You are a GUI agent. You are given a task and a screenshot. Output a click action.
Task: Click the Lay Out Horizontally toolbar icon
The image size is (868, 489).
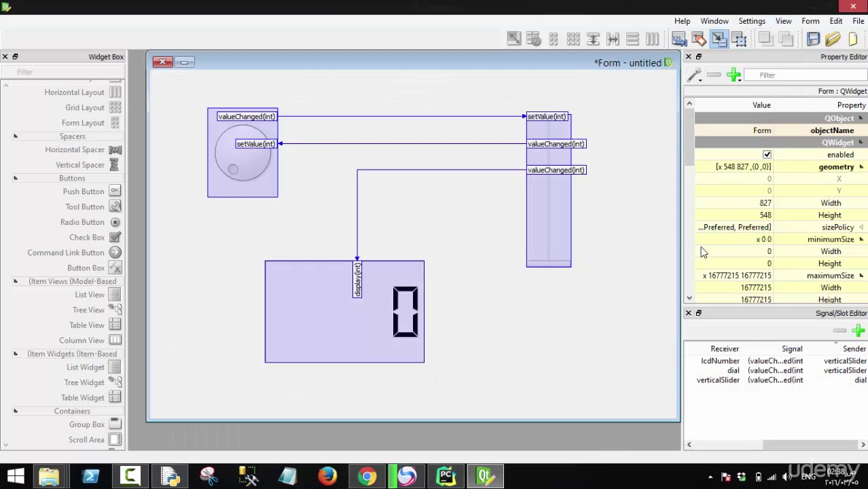click(x=652, y=39)
